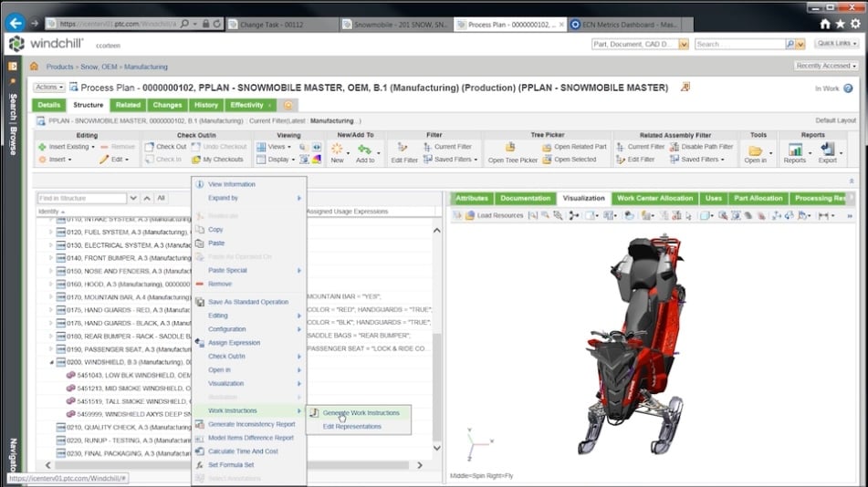Screen dimensions: 868x487
Task: Select Generate Work Instructions from submenu
Action: point(361,413)
